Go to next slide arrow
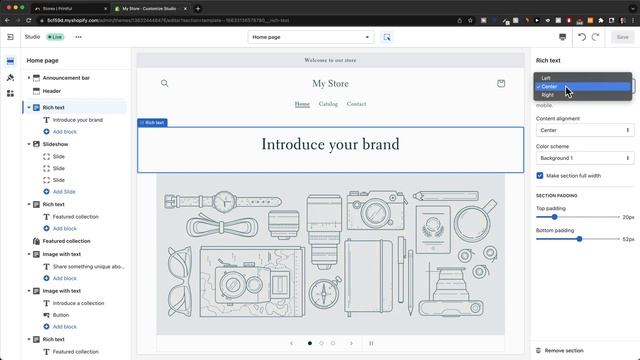Screen dimensions: 640x360 click(x=351, y=343)
